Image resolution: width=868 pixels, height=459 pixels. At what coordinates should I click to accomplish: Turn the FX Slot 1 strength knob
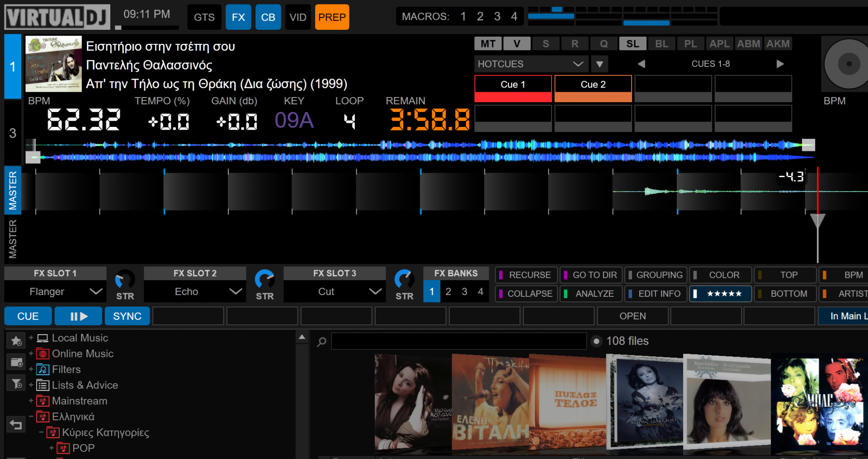tap(125, 280)
